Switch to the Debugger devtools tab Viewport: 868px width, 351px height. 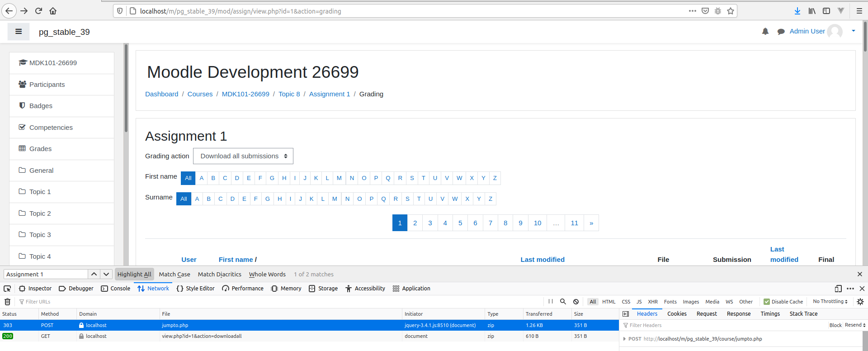(76, 289)
